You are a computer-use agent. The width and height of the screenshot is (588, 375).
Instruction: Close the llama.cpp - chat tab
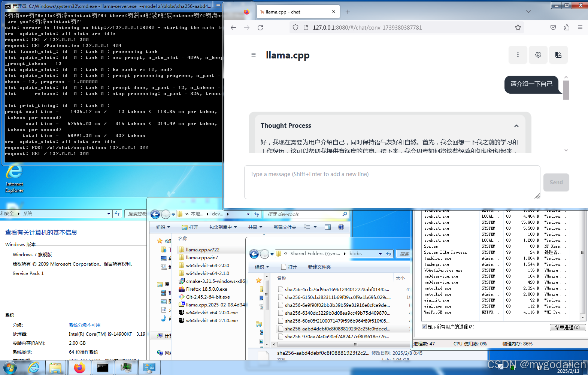point(334,12)
